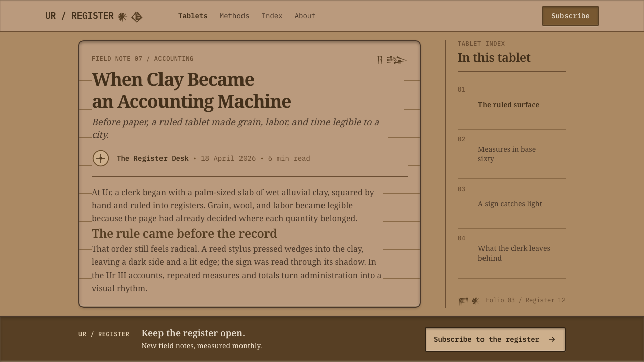Viewport: 644px width, 362px height.
Task: Click the date "18 April 2026"
Action: pyautogui.click(x=228, y=159)
